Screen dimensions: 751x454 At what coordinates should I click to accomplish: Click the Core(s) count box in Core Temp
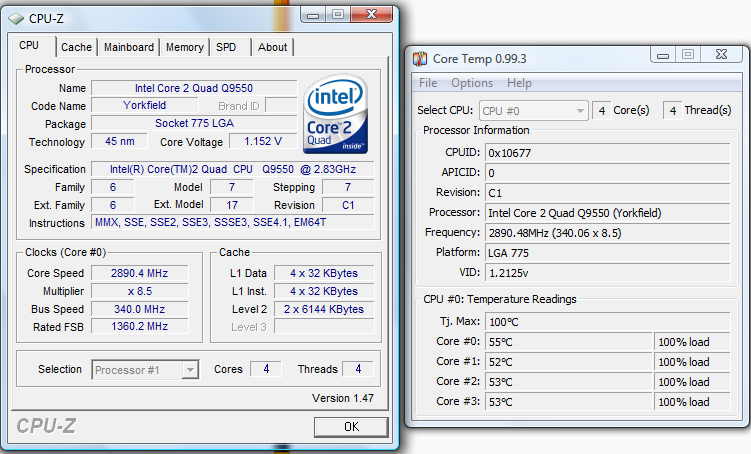click(x=602, y=111)
